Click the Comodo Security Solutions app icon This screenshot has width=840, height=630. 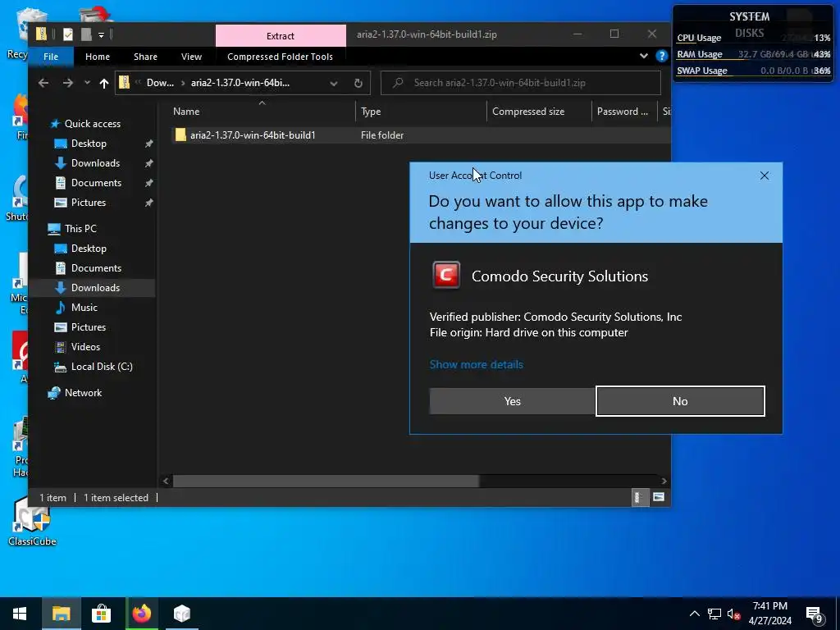(445, 276)
